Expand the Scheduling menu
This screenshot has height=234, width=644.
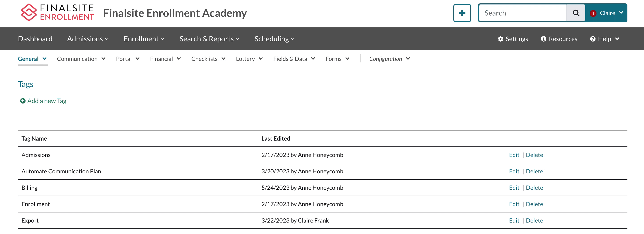click(x=274, y=39)
